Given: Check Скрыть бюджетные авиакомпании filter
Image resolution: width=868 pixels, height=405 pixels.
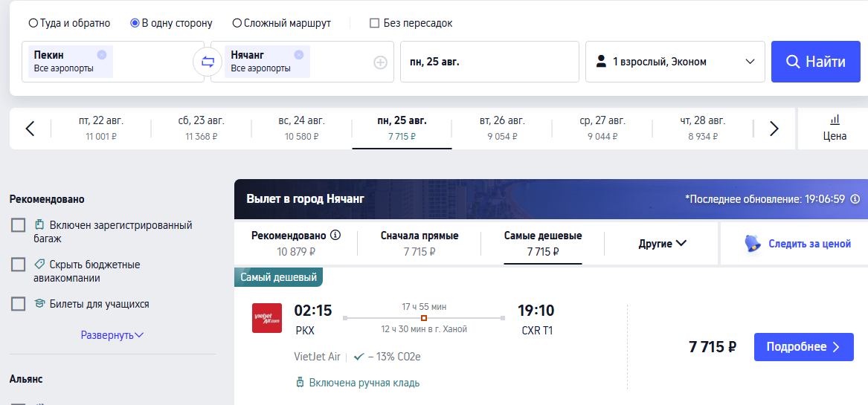Looking at the screenshot, I should [x=19, y=265].
